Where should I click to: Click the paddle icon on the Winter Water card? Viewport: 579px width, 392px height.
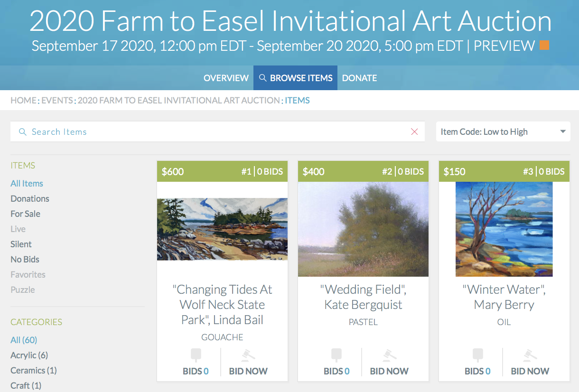[x=477, y=355]
